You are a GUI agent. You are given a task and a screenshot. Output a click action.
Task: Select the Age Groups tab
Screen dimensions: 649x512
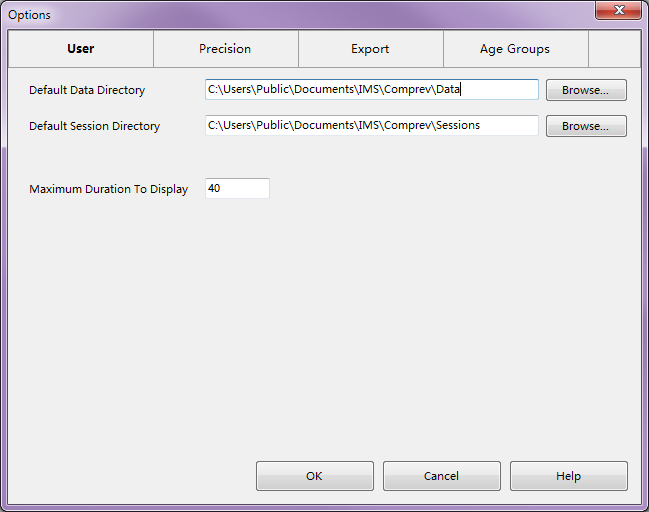[x=515, y=48]
